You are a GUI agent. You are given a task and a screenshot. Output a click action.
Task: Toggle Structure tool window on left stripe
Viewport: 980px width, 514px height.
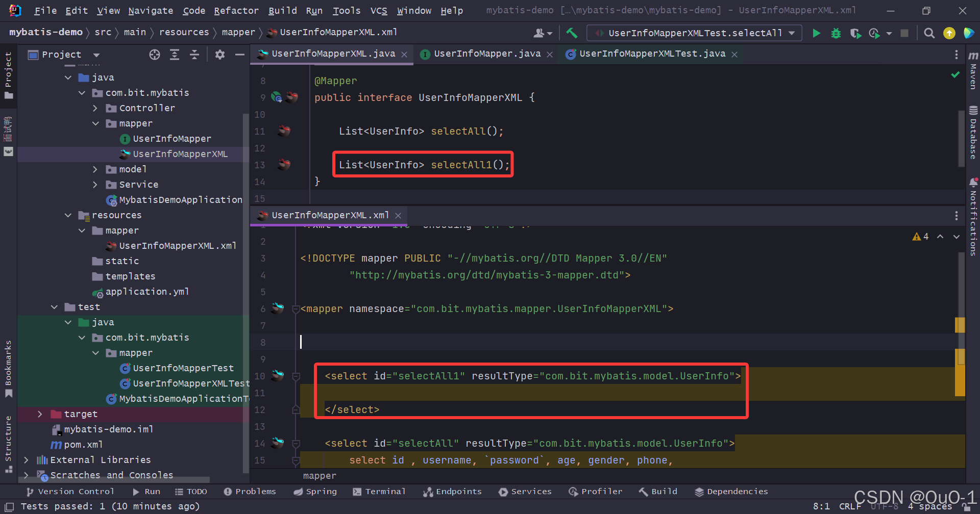8,444
